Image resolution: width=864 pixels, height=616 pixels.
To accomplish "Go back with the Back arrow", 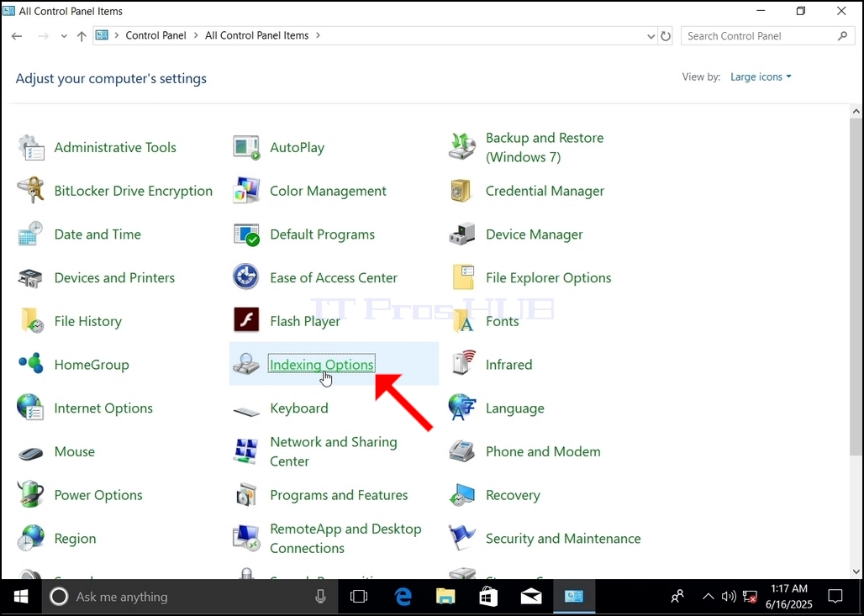I will pos(17,36).
